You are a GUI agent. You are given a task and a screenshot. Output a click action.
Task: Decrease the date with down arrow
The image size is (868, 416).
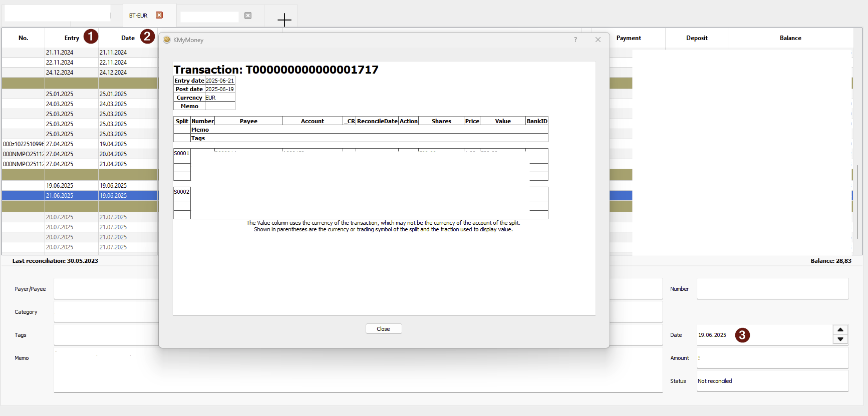(840, 339)
